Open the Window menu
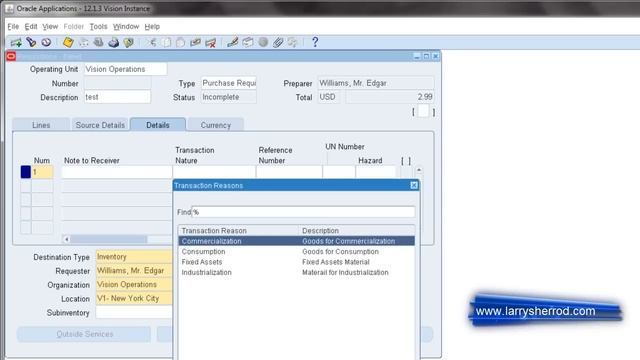The height and width of the screenshot is (360, 640). pos(126,27)
